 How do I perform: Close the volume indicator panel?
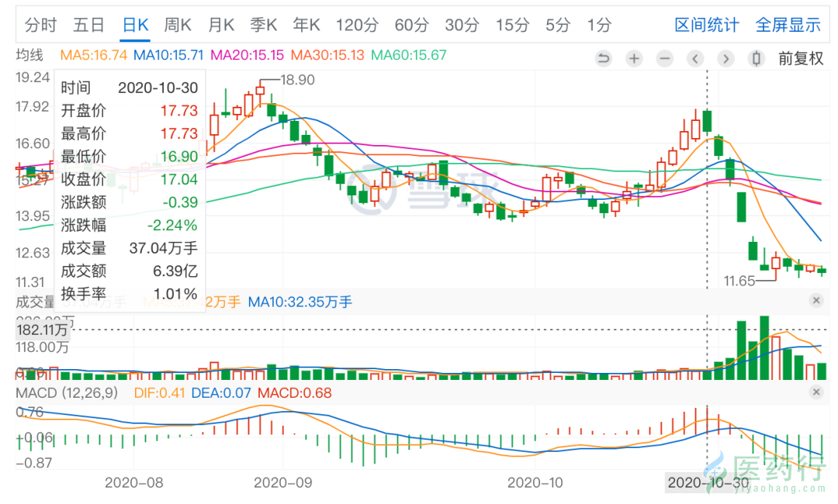(815, 300)
